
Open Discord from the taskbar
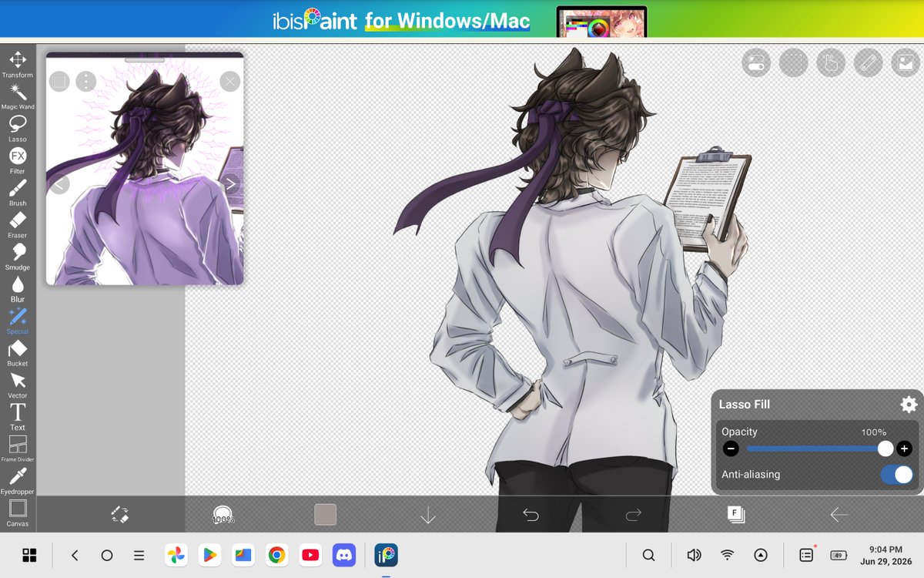click(344, 555)
